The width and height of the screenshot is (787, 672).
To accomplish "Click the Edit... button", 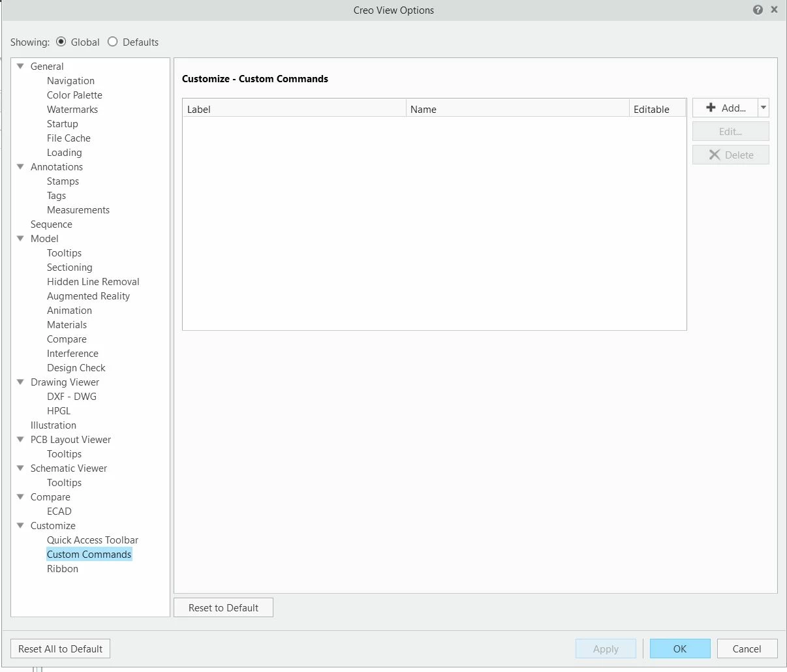I will (x=731, y=131).
